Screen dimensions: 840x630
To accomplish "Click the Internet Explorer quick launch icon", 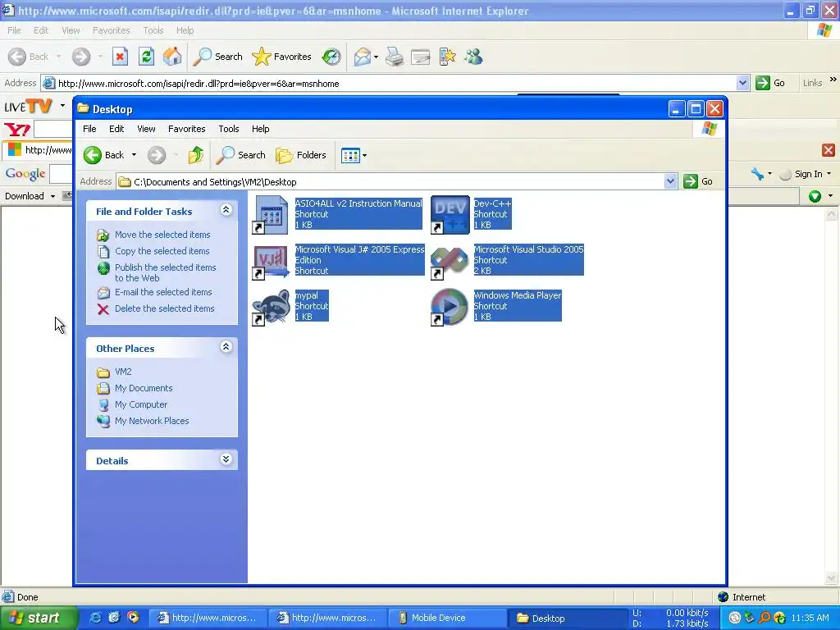I will 95,618.
